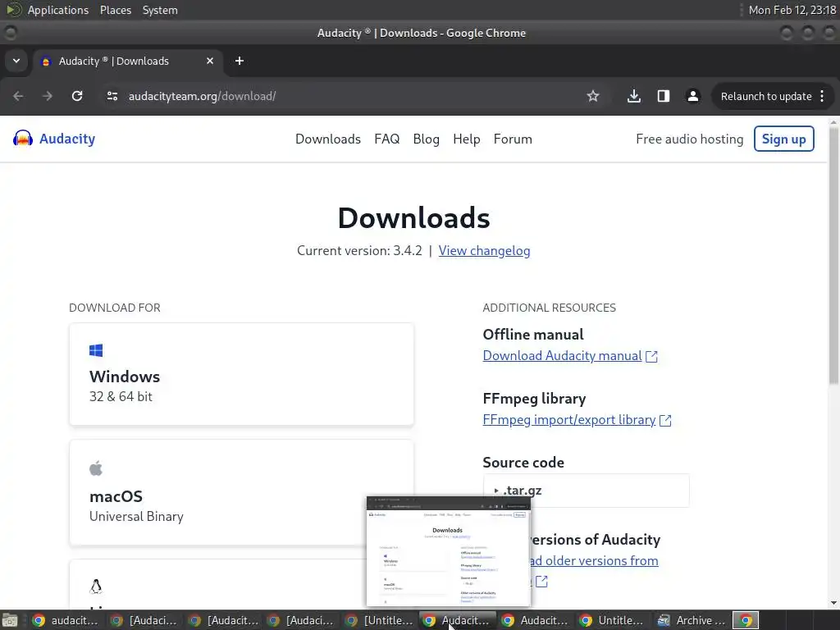Image resolution: width=840 pixels, height=630 pixels.
Task: Click the MATE menu icon beside Applications
Action: pos(14,10)
